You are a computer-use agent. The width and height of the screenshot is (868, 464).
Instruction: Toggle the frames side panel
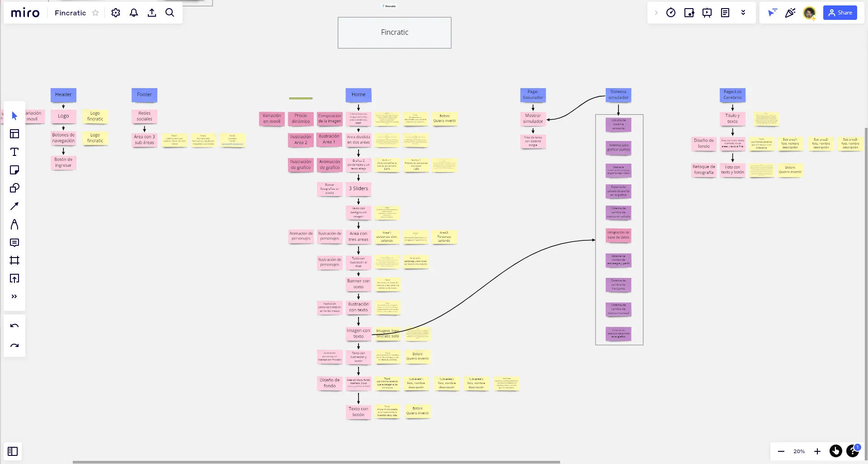coord(13,451)
